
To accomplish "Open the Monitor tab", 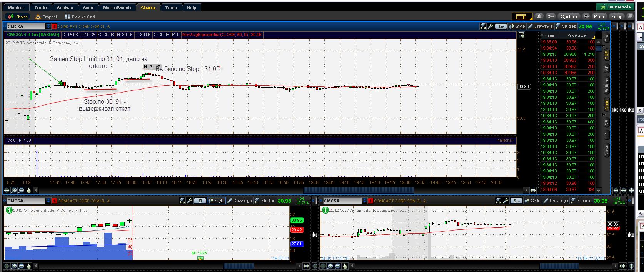I will [16, 7].
